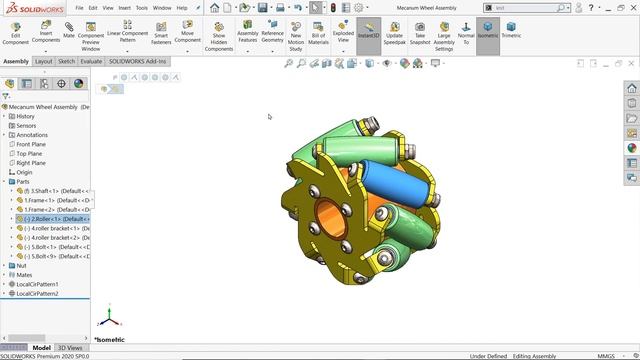Switch to SOLIDWORKS Add-Ins tab
This screenshot has height=360, width=640.
click(x=138, y=61)
